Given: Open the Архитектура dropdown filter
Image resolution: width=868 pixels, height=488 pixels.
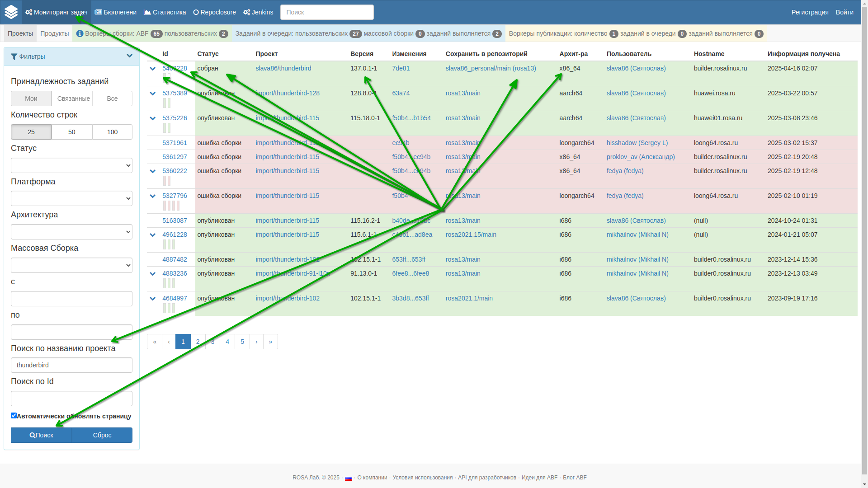Looking at the screenshot, I should [71, 232].
